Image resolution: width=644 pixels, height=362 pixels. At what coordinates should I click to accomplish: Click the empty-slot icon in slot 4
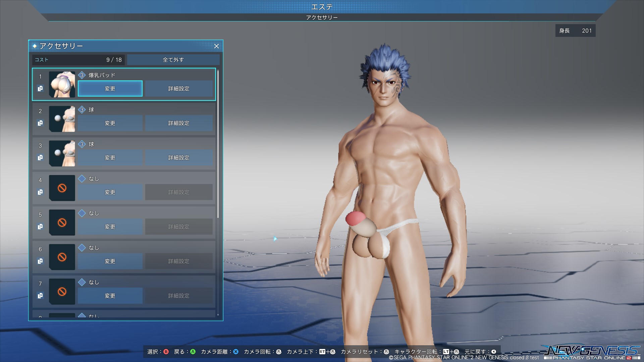(62, 188)
